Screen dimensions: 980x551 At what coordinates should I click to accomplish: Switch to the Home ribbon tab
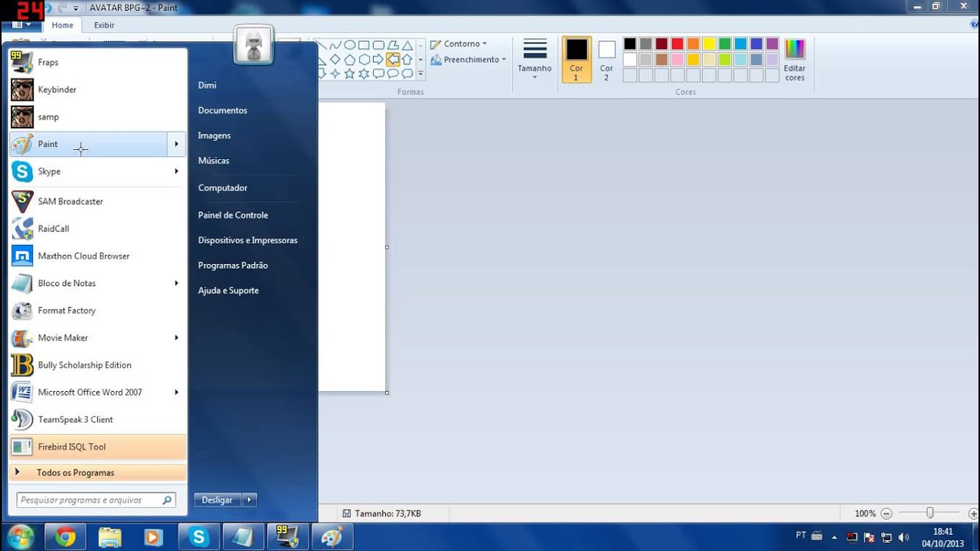(63, 25)
